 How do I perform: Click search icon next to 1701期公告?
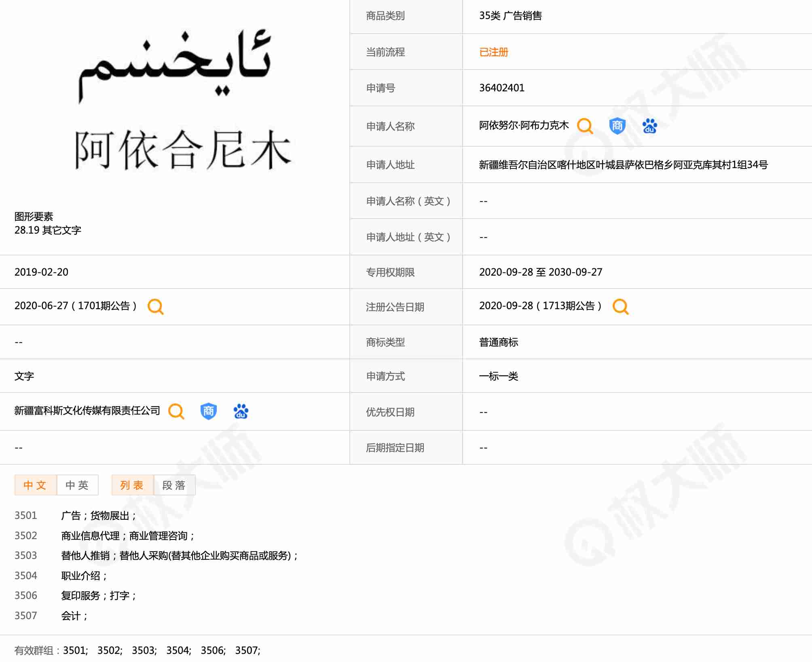(x=155, y=307)
